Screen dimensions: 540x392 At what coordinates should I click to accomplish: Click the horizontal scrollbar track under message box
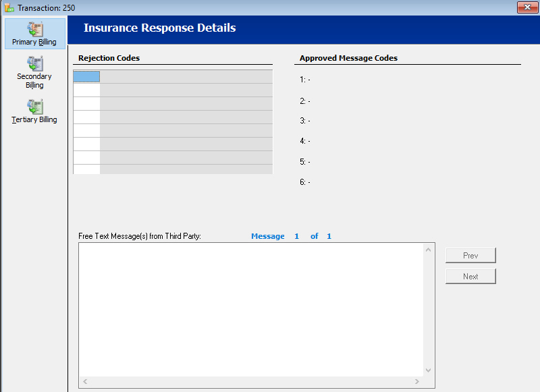click(x=250, y=382)
